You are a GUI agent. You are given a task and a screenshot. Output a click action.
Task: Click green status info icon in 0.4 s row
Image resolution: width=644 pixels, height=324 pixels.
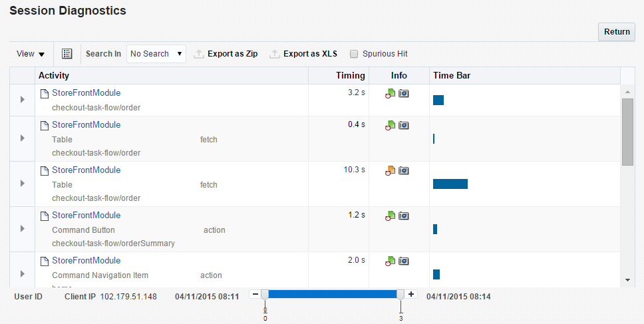(390, 126)
